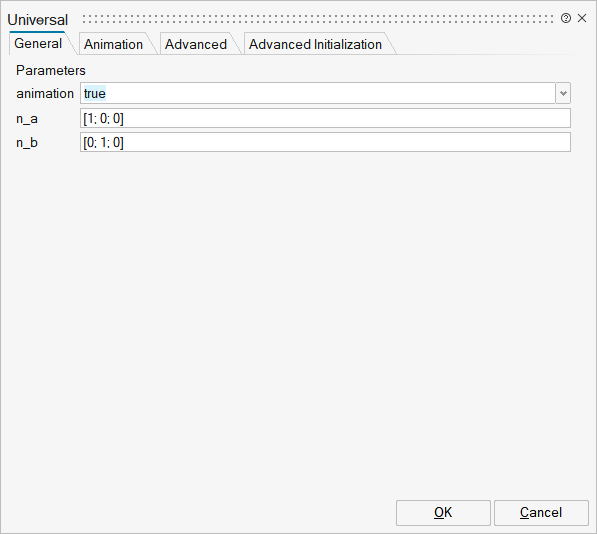Screen dimensions: 597x534
Task: Open the Animation tab
Action: [113, 44]
